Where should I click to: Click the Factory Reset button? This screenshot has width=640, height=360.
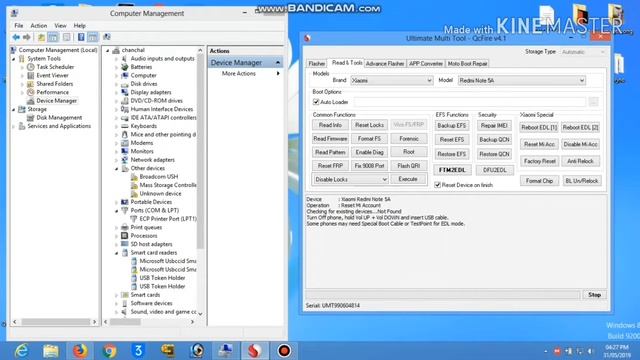(x=539, y=161)
